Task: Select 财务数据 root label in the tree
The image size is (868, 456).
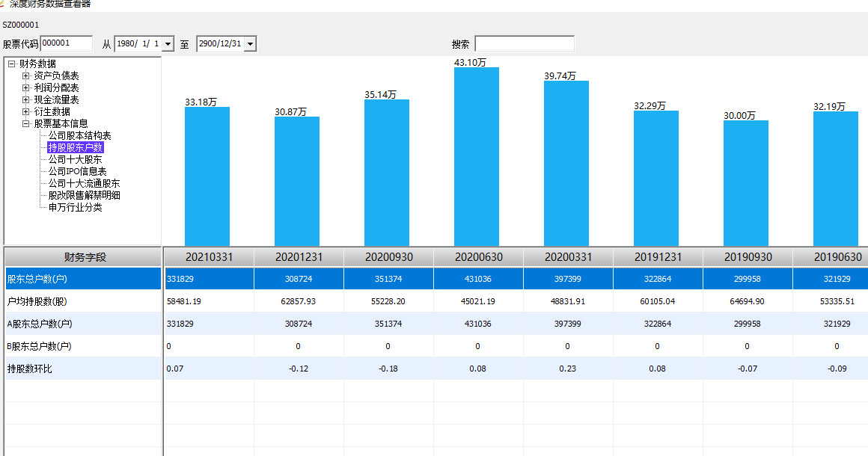Action: coord(37,64)
